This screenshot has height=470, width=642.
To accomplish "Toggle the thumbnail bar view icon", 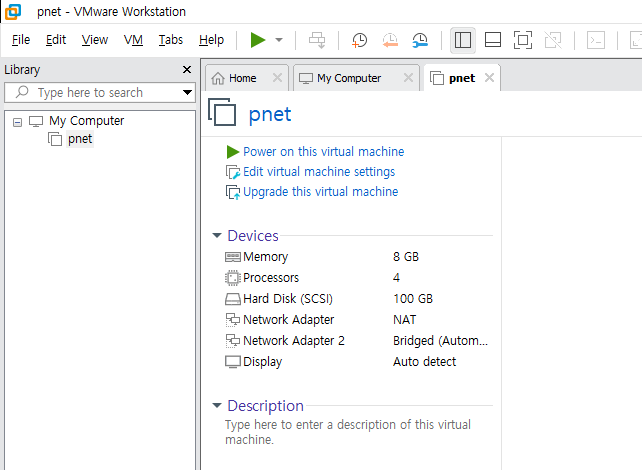I will (x=493, y=40).
